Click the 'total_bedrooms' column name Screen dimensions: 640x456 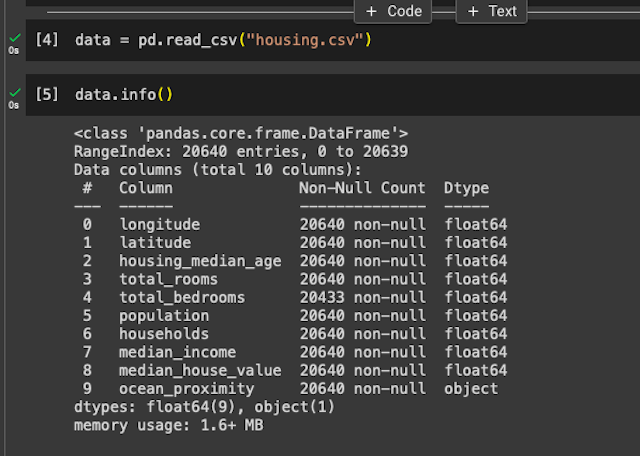182,298
